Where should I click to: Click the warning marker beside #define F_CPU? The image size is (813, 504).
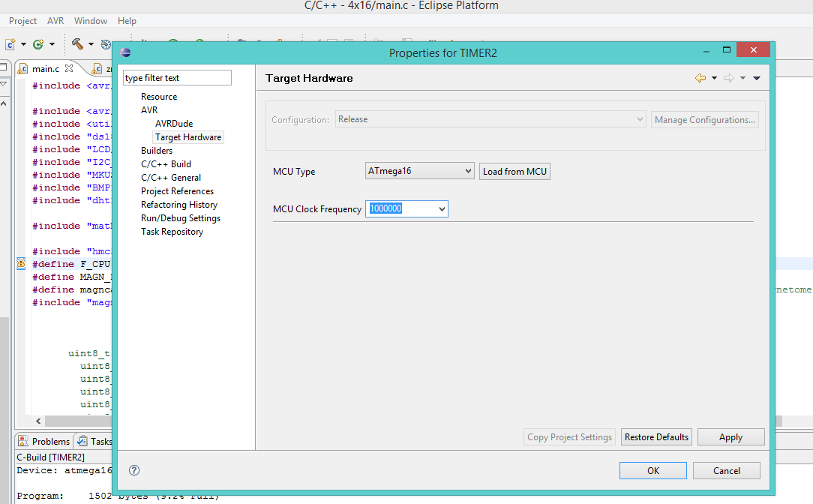point(21,263)
